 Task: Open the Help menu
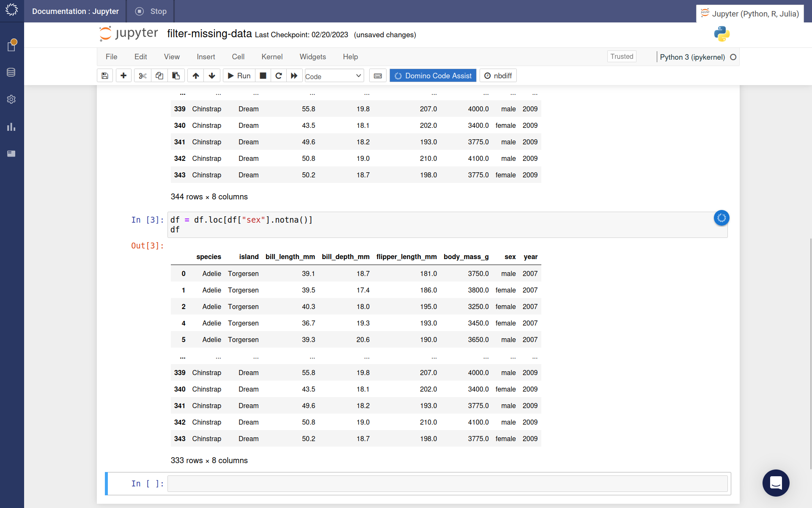(350, 57)
